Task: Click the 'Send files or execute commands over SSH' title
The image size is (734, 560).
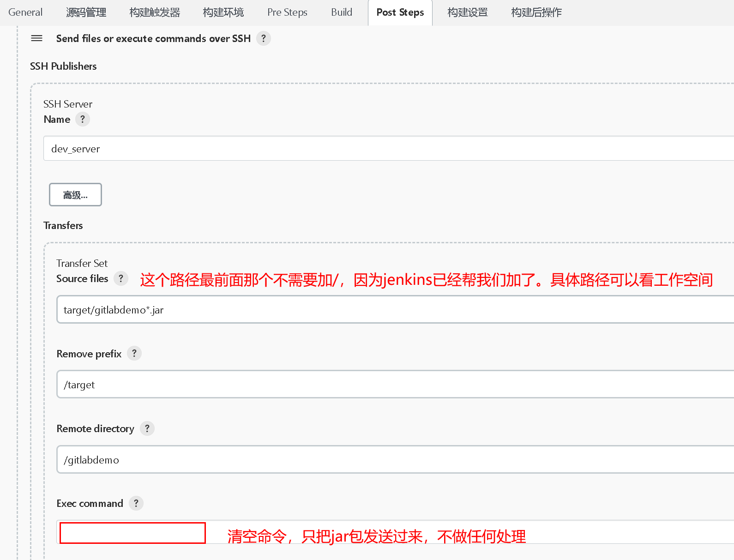Action: point(153,38)
